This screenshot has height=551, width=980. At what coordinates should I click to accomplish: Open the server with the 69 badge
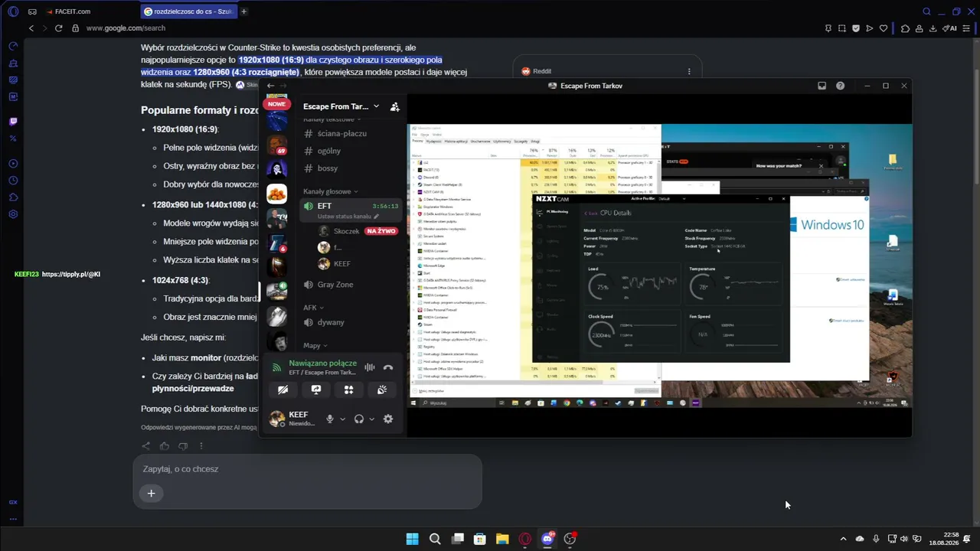[x=276, y=145]
